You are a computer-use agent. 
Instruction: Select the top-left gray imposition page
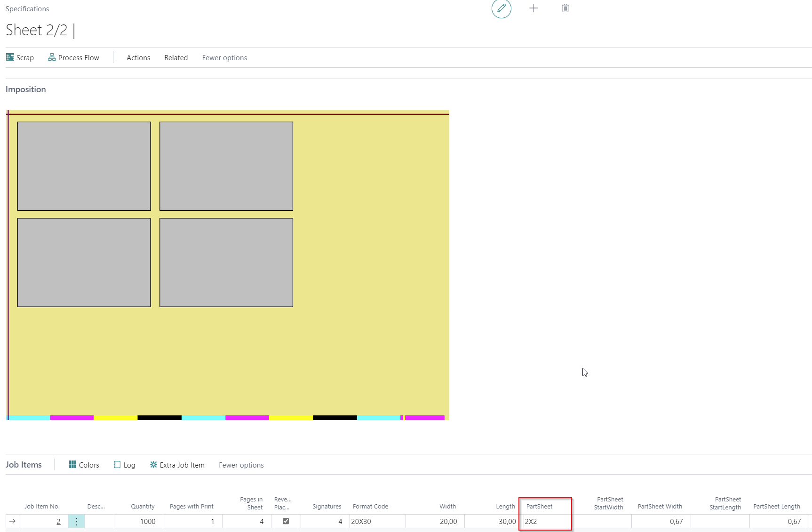[84, 166]
